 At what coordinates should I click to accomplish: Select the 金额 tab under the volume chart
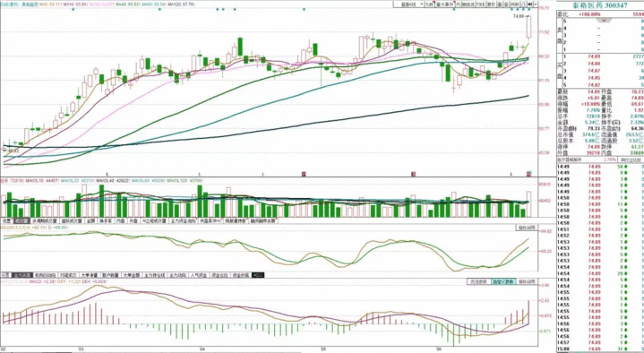[90, 220]
